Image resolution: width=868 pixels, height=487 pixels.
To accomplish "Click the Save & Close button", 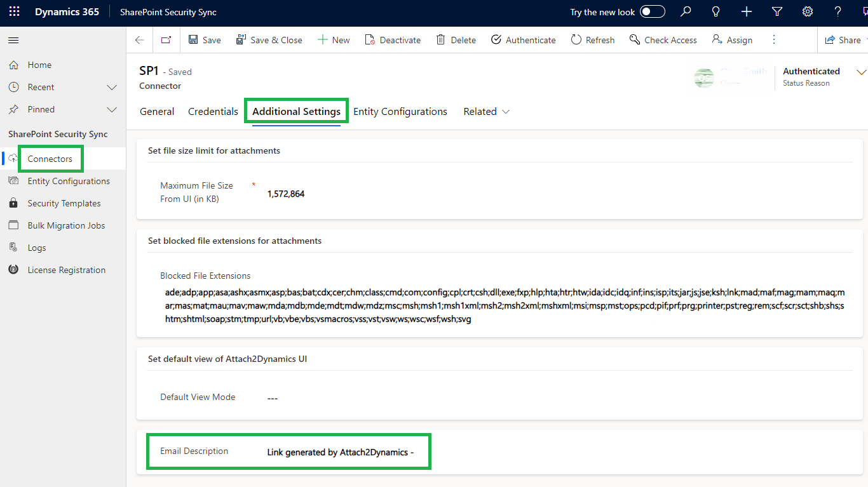I will (x=269, y=40).
